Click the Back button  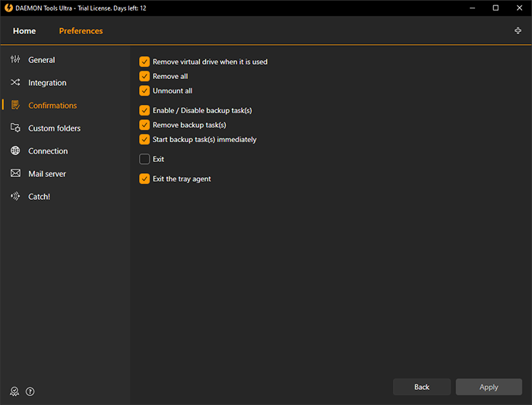pos(422,387)
